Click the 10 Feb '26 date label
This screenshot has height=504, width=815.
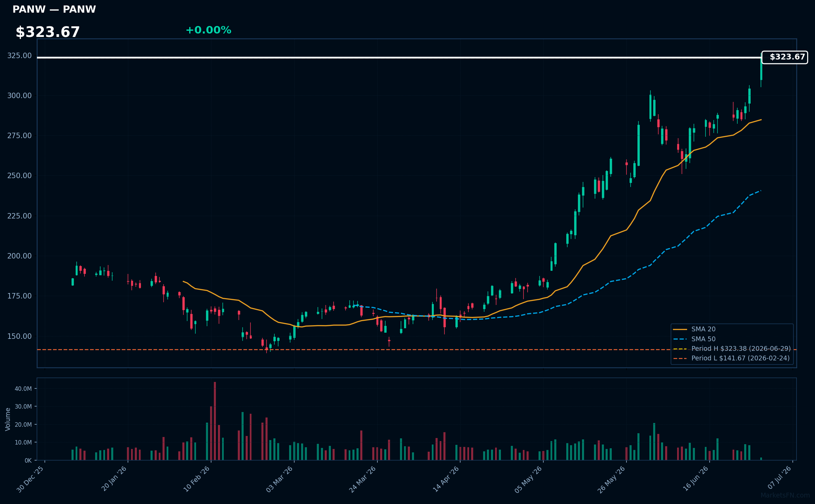197,479
